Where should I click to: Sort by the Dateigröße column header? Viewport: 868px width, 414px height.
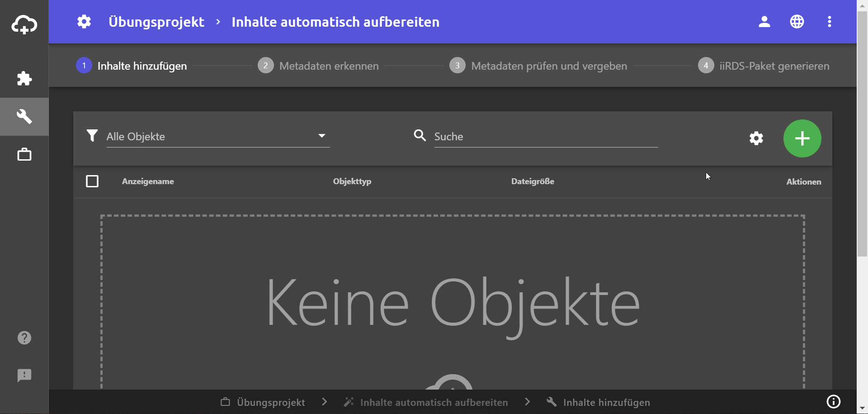(533, 181)
